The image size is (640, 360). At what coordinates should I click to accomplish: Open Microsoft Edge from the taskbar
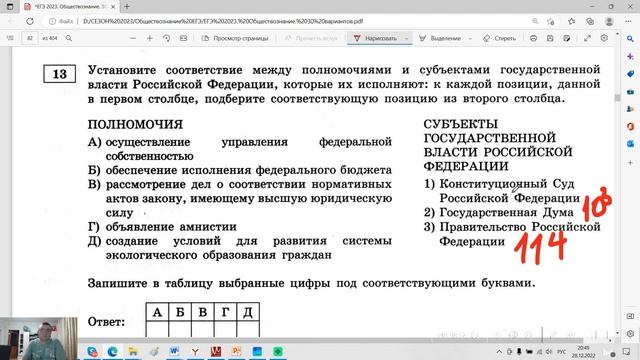113,351
